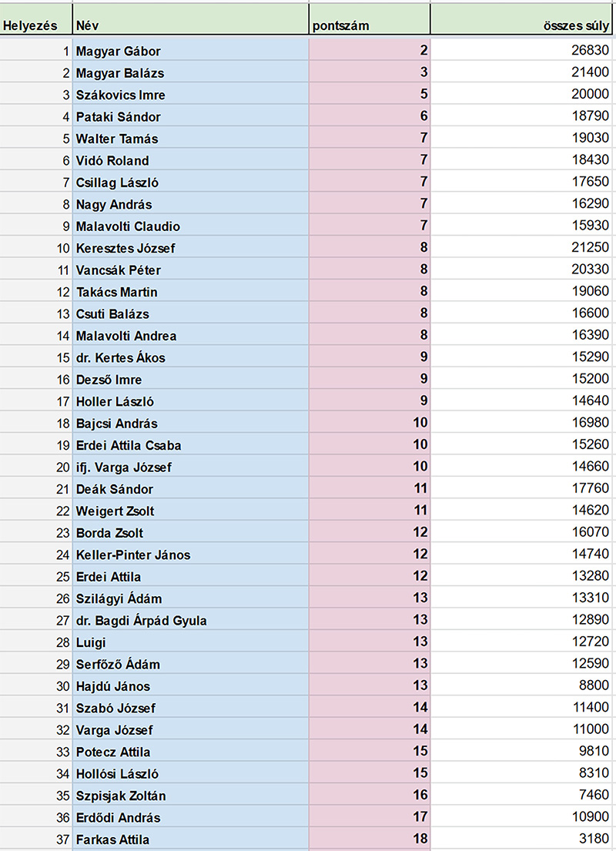Select the pontszám column header

(x=369, y=20)
